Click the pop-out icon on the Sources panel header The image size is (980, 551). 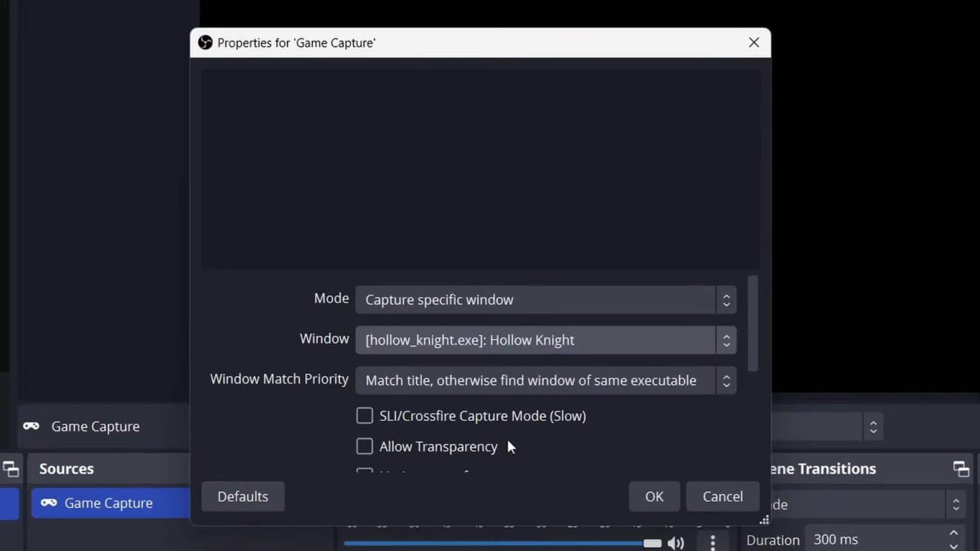click(11, 469)
